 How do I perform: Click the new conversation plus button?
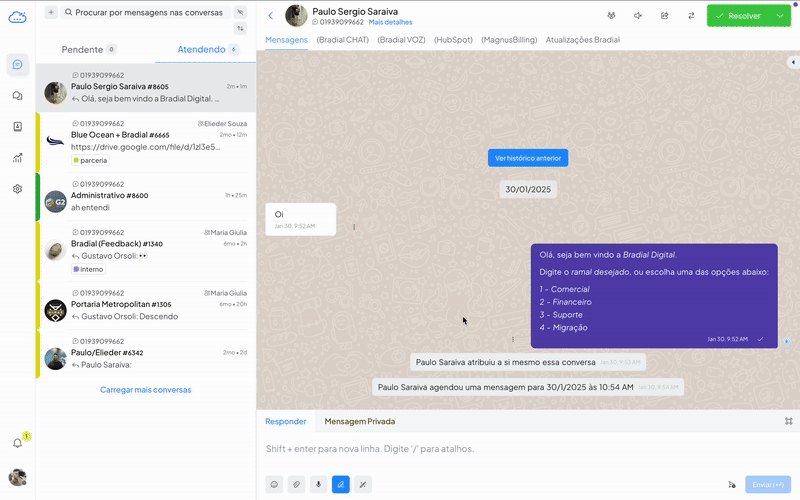tap(50, 12)
